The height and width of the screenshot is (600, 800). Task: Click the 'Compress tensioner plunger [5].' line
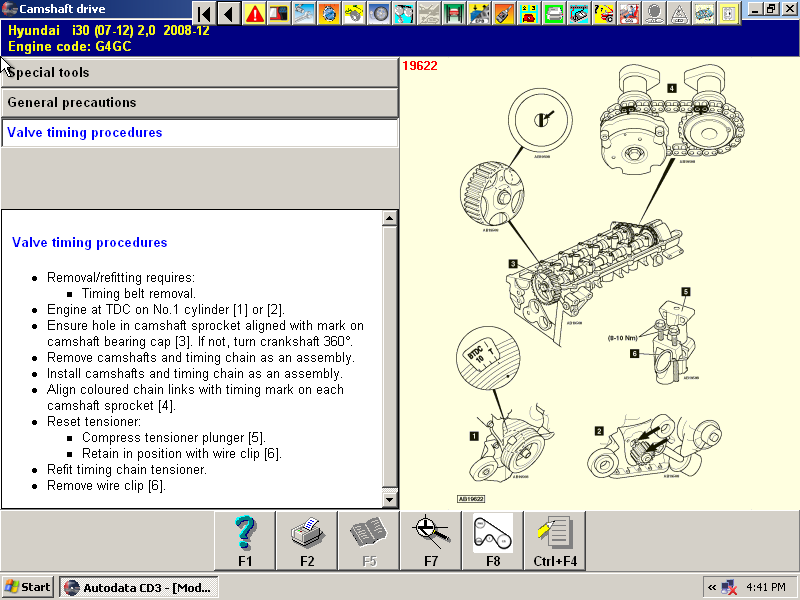click(174, 438)
